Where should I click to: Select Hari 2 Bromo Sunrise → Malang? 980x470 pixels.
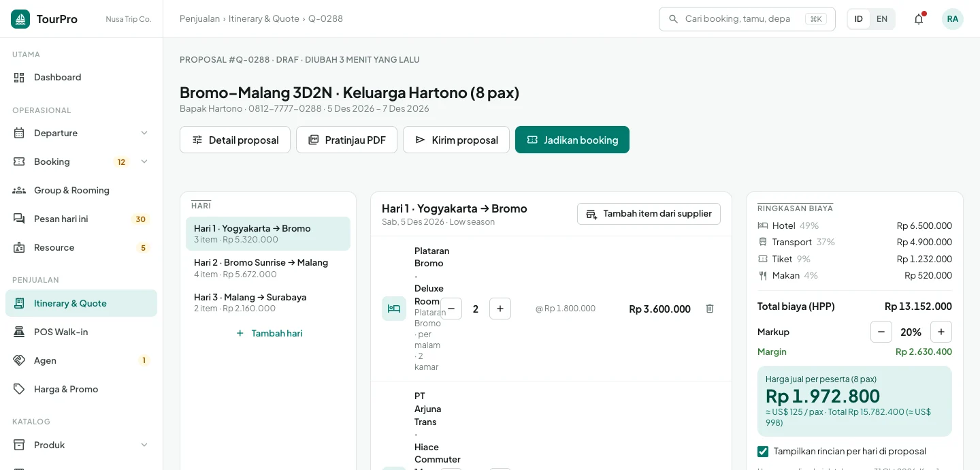tap(268, 268)
